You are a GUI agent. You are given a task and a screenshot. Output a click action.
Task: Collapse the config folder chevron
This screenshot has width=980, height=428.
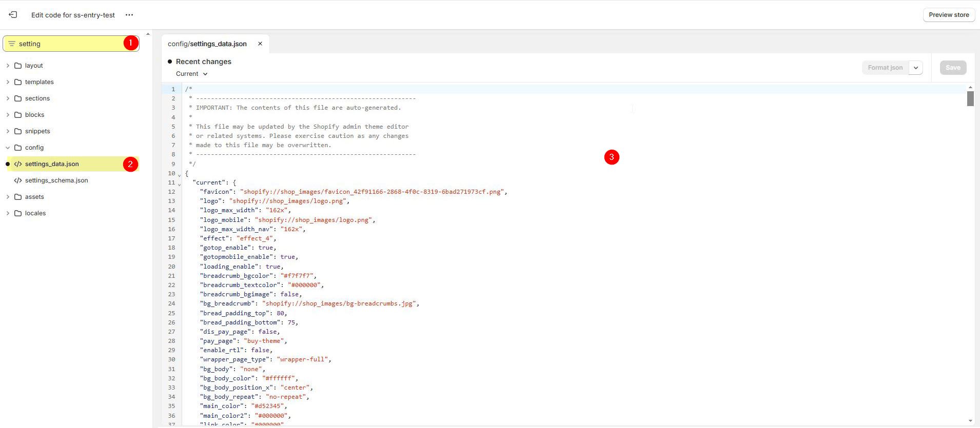tap(8, 148)
